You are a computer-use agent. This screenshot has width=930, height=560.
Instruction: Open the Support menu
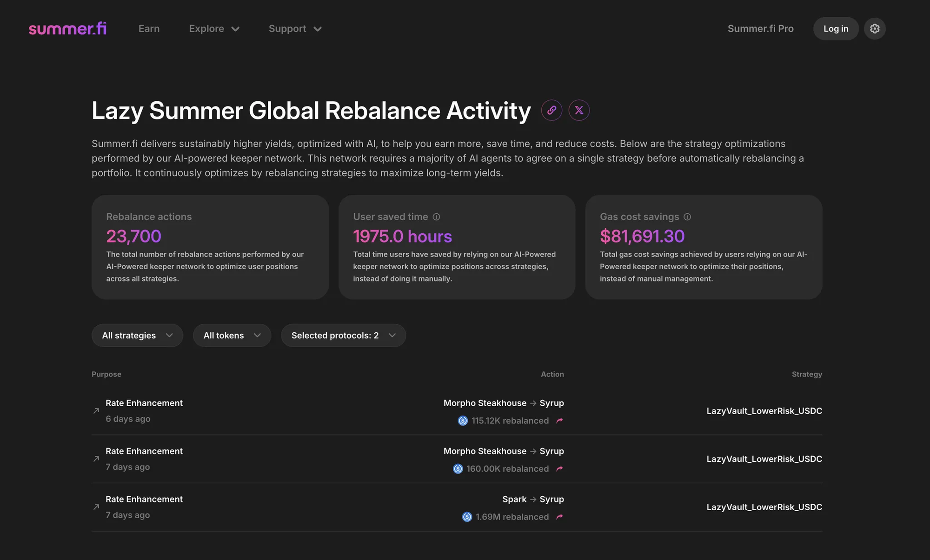295,29
